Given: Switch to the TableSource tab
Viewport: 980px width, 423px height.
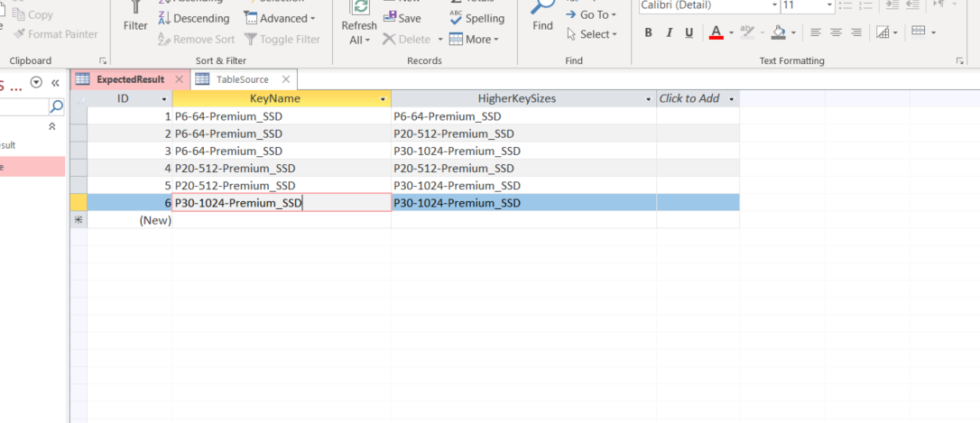Looking at the screenshot, I should pos(242,79).
